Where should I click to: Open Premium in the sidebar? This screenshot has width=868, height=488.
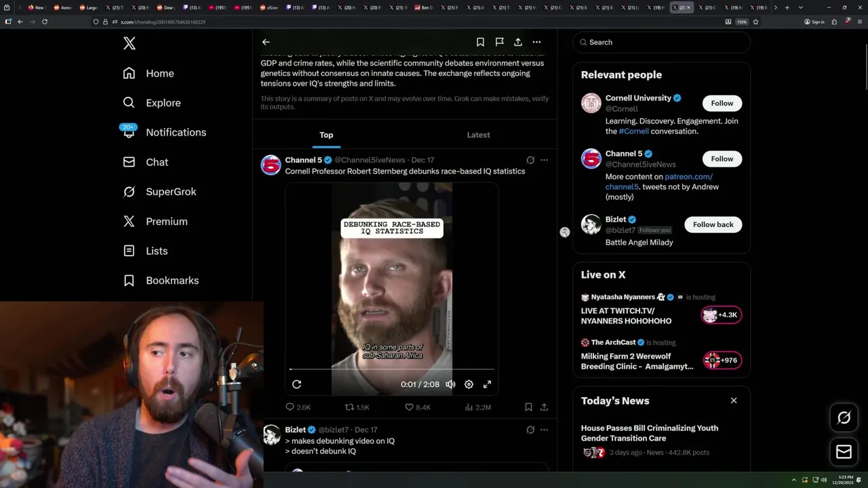point(155,222)
